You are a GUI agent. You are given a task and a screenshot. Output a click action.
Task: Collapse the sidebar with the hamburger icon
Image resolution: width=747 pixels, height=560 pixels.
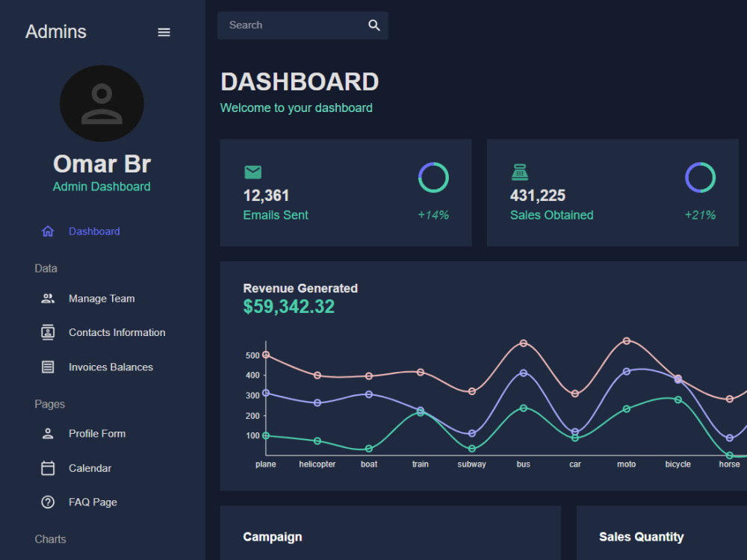tap(164, 32)
